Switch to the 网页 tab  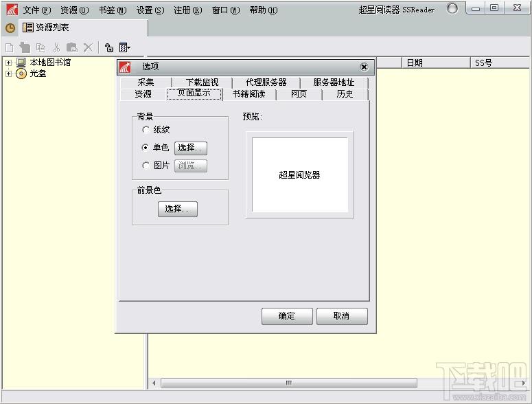point(299,94)
